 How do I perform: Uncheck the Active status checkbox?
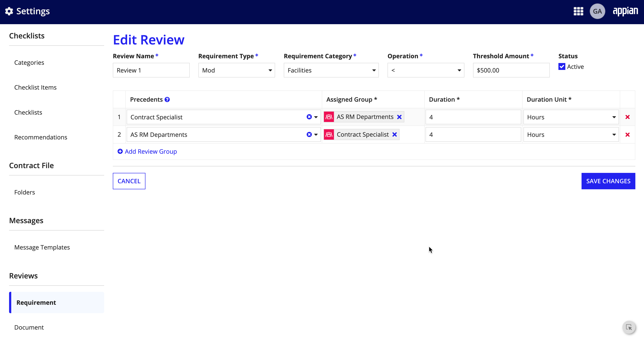(x=562, y=67)
